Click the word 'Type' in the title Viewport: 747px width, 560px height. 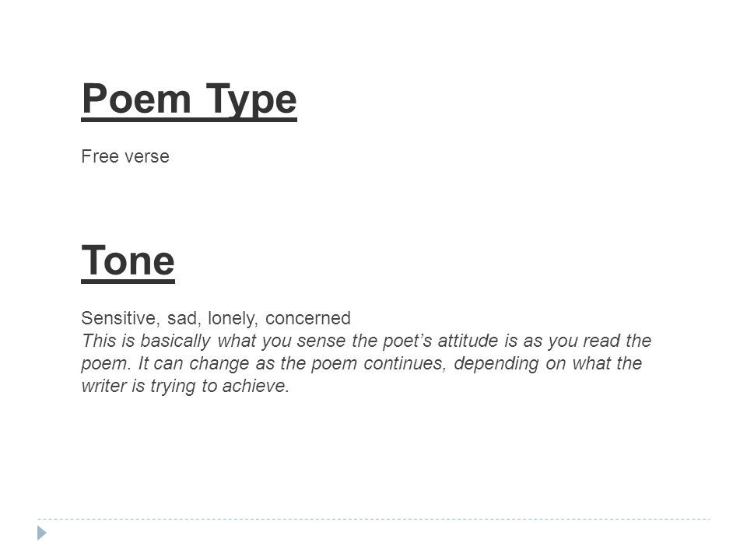(251, 100)
